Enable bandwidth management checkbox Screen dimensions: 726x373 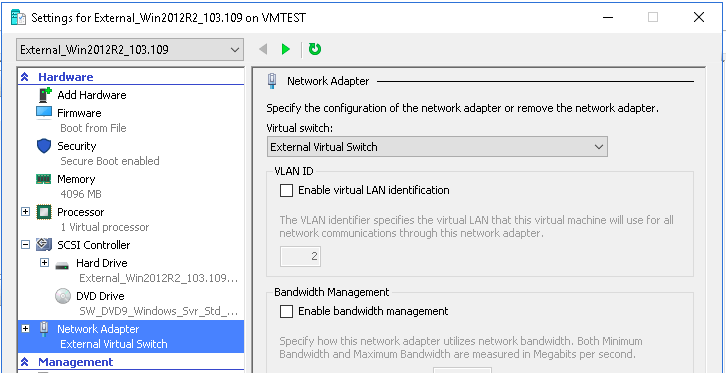tap(287, 311)
